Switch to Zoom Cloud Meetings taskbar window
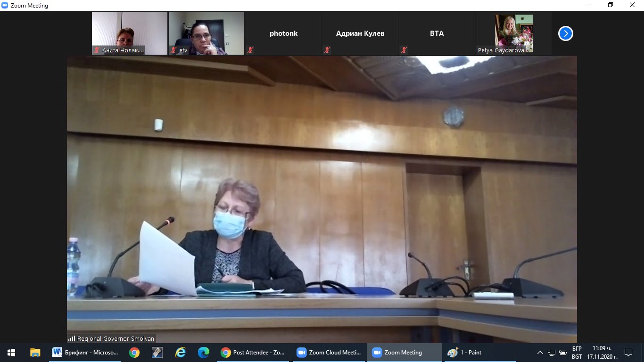This screenshot has height=362, width=644. coord(329,353)
